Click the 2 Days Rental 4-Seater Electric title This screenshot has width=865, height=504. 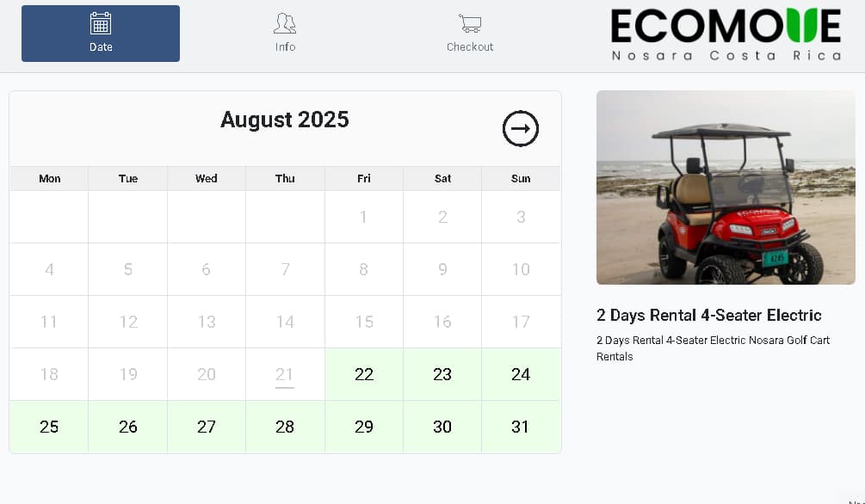[709, 315]
